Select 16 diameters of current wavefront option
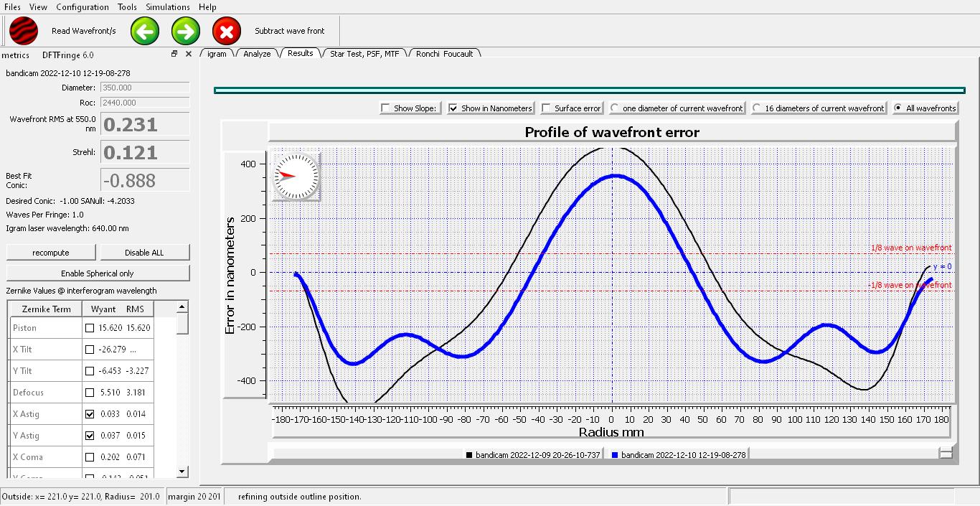The width and height of the screenshot is (980, 506). point(757,108)
